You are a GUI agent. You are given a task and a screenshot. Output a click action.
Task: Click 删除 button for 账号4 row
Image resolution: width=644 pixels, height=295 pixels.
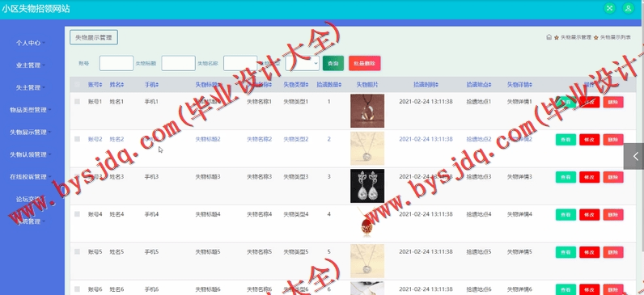[x=613, y=215]
